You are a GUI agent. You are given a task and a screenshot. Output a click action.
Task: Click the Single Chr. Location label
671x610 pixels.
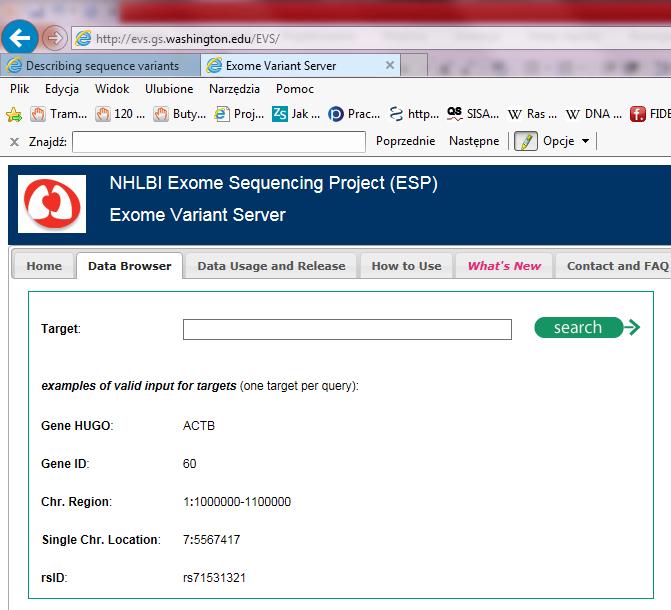101,540
